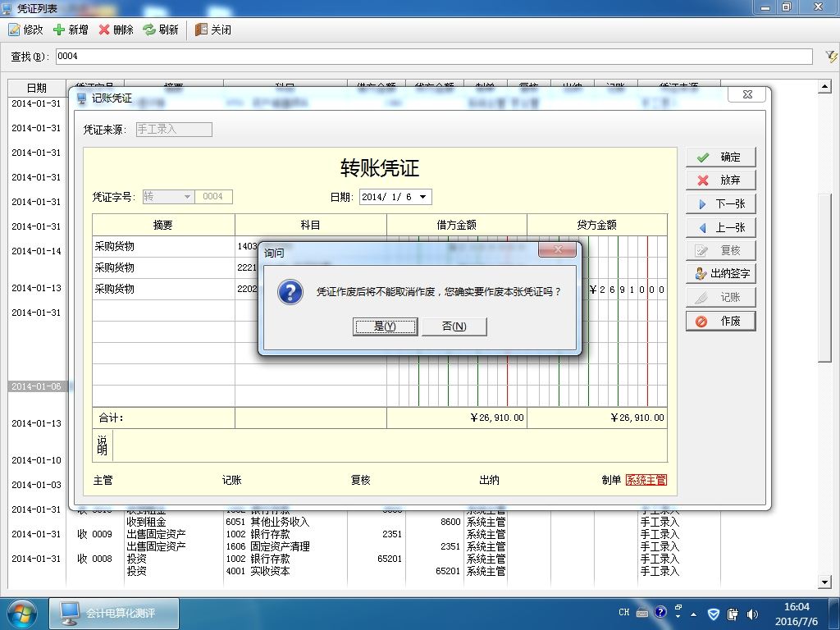This screenshot has width=840, height=630.
Task: Add a new voucher with 新增
Action: (71, 30)
